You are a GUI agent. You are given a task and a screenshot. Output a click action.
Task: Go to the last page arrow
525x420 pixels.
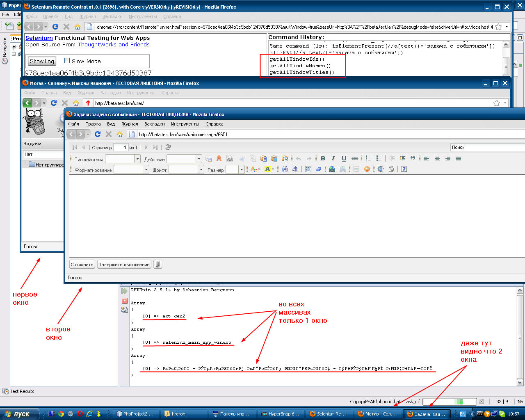(x=155, y=147)
